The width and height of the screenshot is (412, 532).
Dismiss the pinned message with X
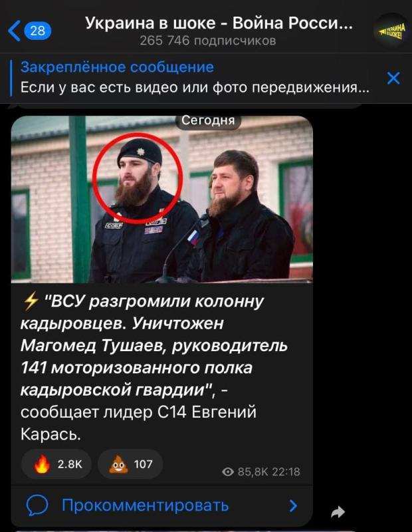393,78
